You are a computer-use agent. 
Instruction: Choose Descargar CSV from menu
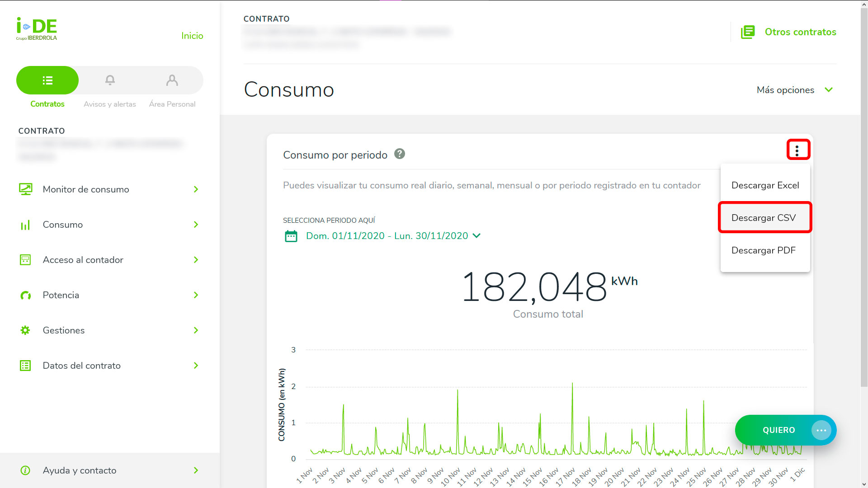click(x=764, y=218)
